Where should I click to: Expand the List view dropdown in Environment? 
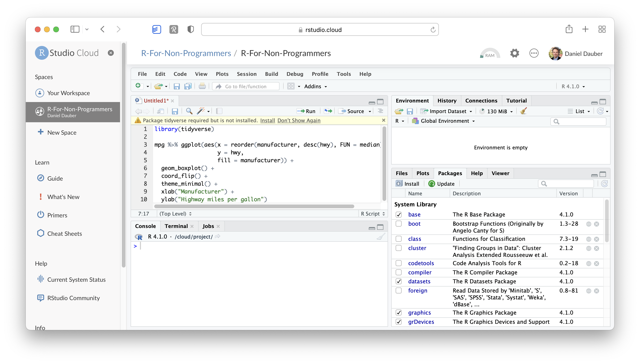point(580,111)
